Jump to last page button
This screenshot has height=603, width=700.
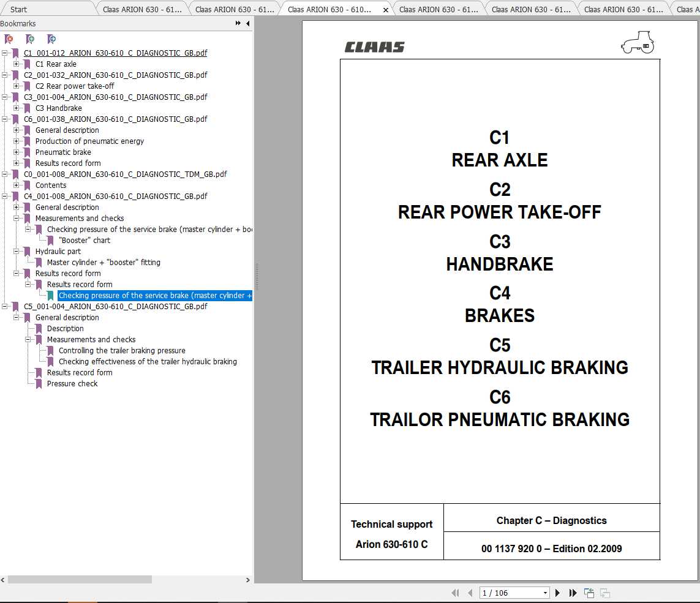click(573, 593)
